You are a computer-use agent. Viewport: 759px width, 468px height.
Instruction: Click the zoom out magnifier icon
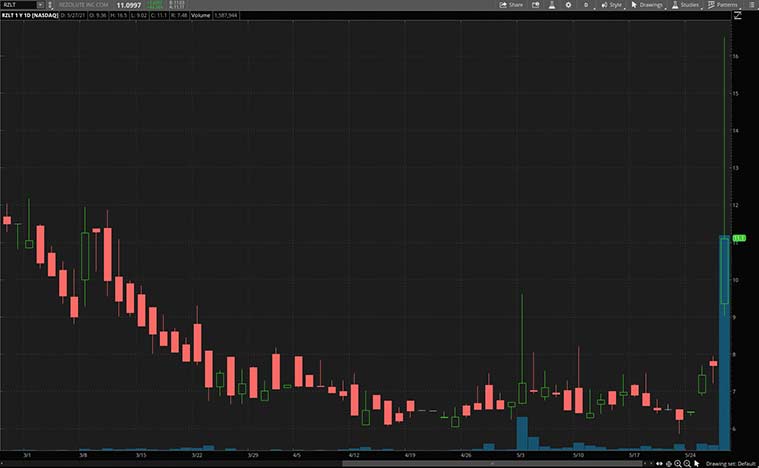pos(686,464)
